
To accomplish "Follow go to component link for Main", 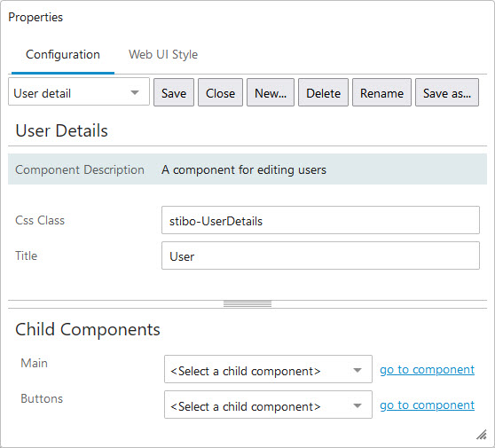I will point(427,369).
